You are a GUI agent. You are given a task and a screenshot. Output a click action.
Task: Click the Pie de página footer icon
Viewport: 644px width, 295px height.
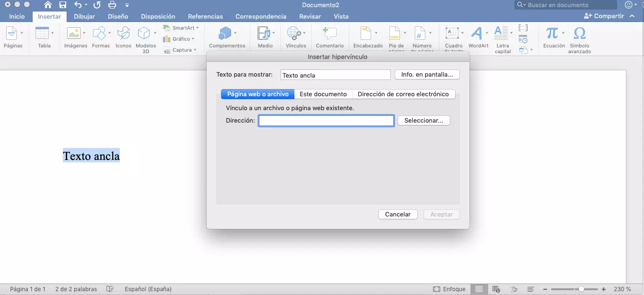pyautogui.click(x=394, y=33)
